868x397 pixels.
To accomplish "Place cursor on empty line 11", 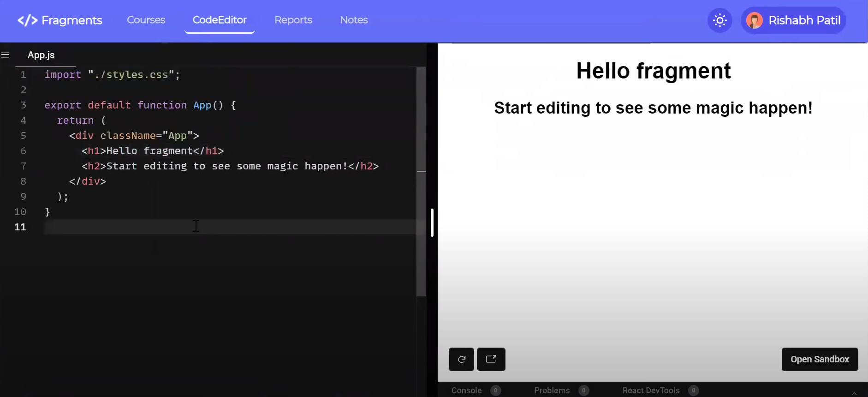I will coord(138,227).
